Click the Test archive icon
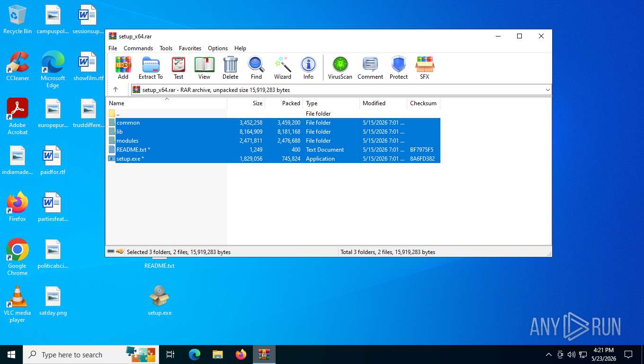This screenshot has width=644, height=364. (179, 68)
